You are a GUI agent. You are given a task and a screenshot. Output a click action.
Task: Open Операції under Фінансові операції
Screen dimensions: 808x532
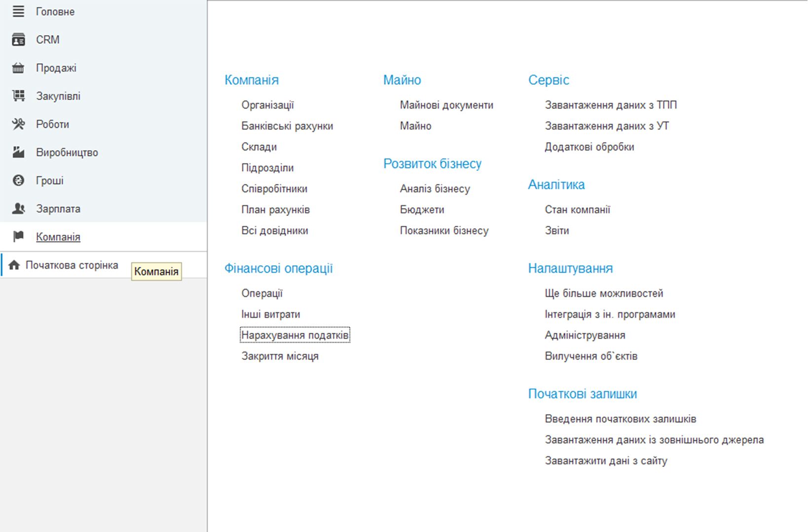(262, 293)
